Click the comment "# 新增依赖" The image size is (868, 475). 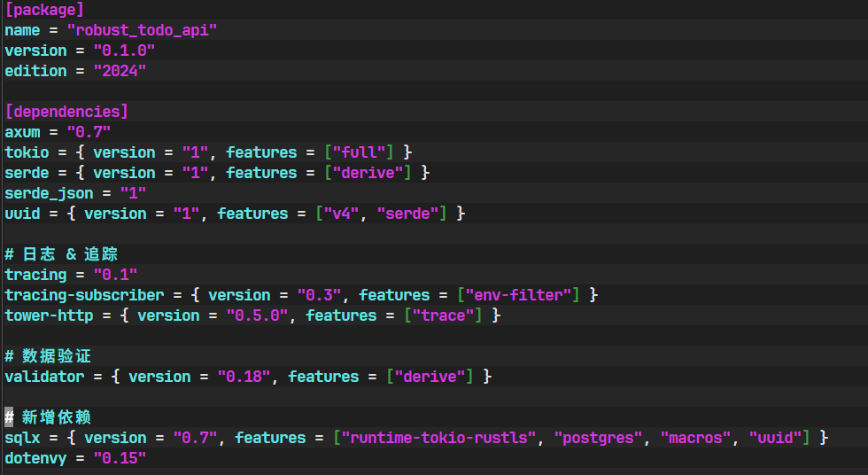tap(48, 417)
